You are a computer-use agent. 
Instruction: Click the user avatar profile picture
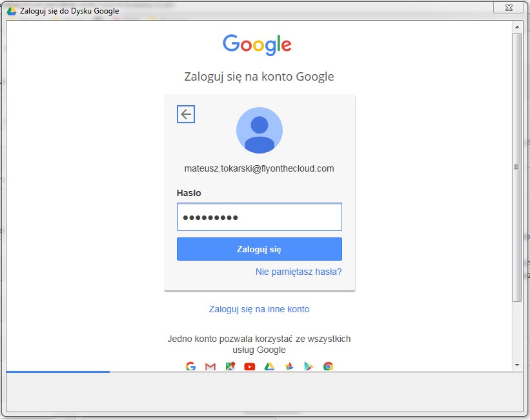point(260,130)
